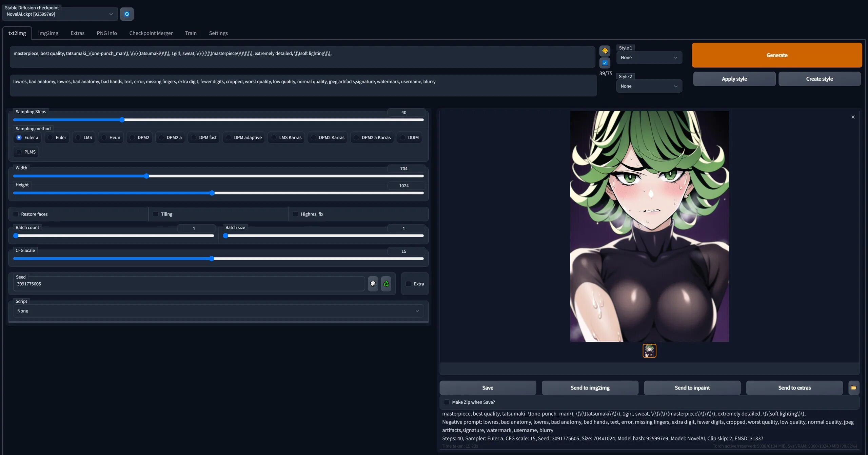Expand the Style 1 dropdown
This screenshot has width=868, height=455.
click(x=649, y=57)
